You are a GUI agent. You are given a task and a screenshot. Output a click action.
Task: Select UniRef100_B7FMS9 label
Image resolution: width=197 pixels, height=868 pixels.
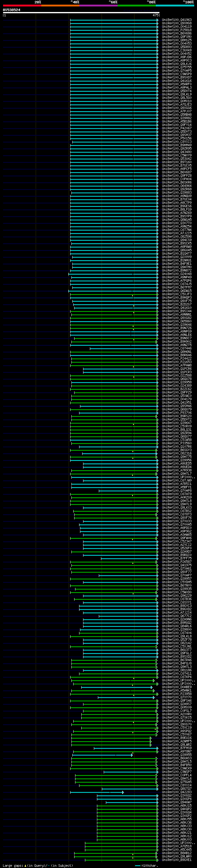click(176, 748)
